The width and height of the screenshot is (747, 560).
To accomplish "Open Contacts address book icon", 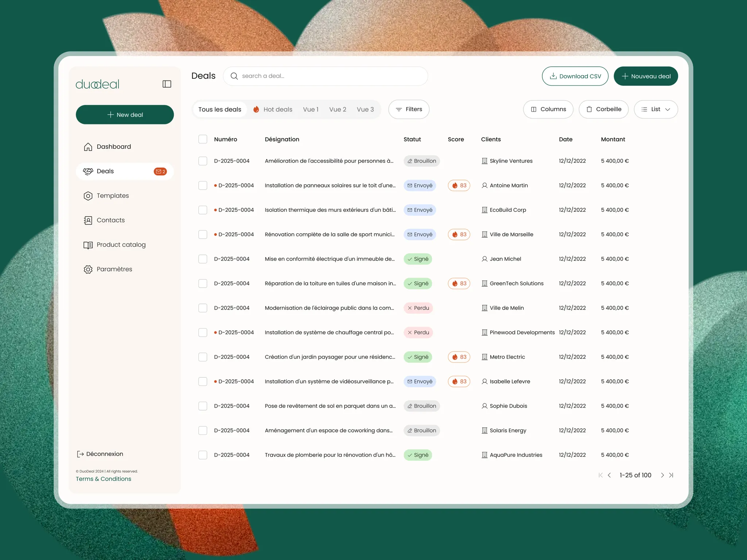I will [88, 220].
